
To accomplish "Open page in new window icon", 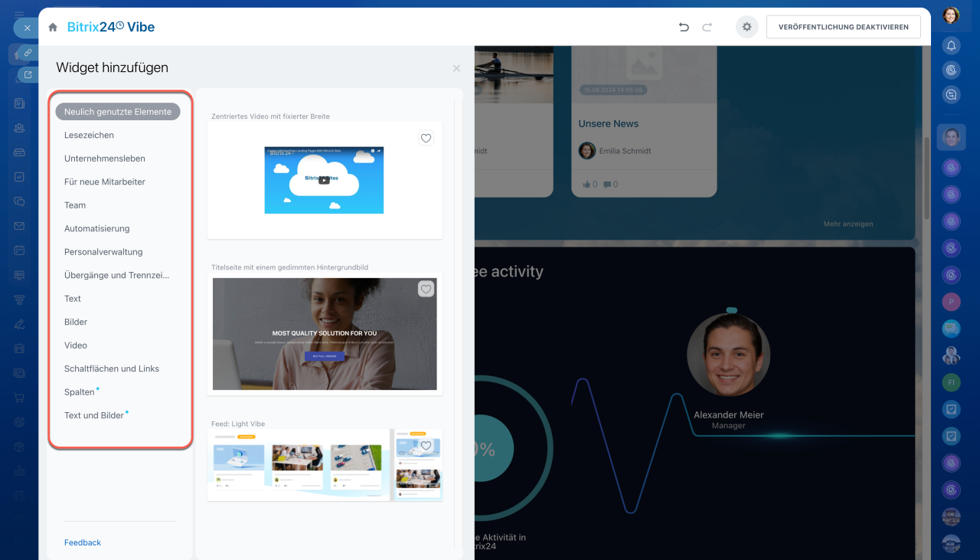I will (x=28, y=74).
